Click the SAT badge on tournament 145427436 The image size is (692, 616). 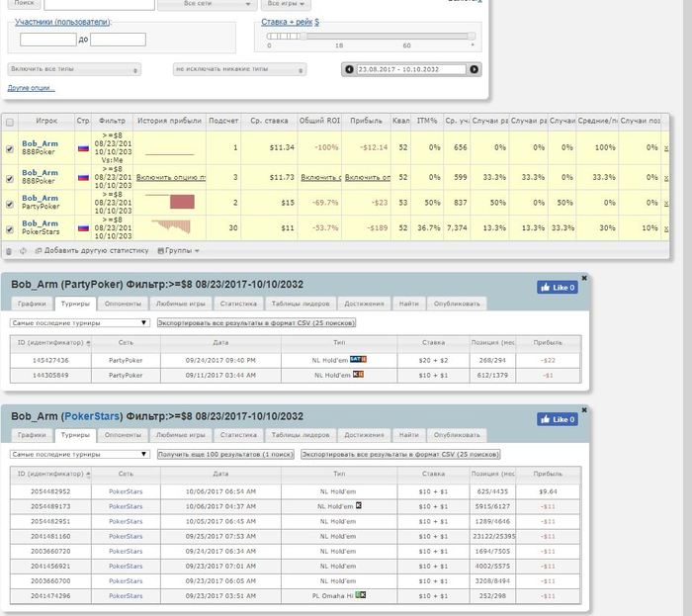coord(358,359)
